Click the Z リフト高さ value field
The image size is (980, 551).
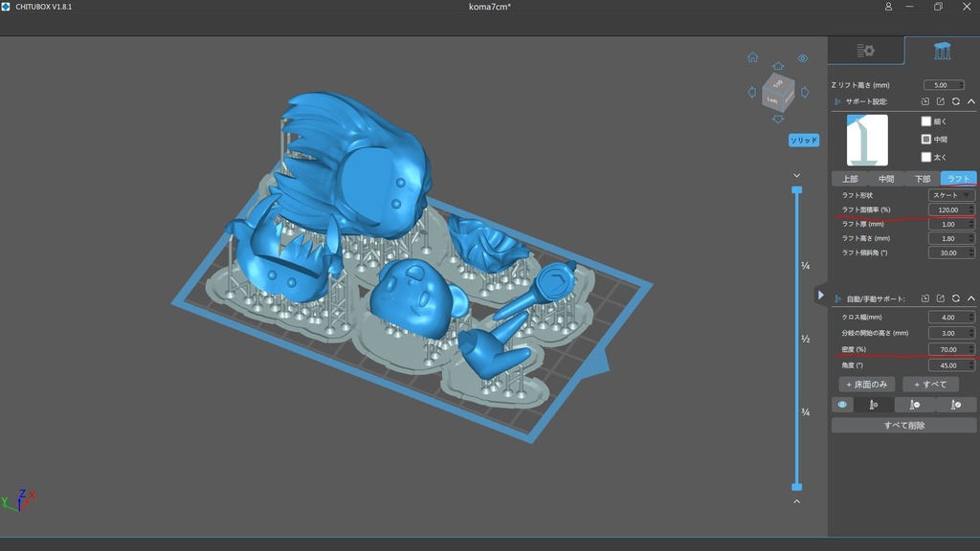tap(944, 85)
